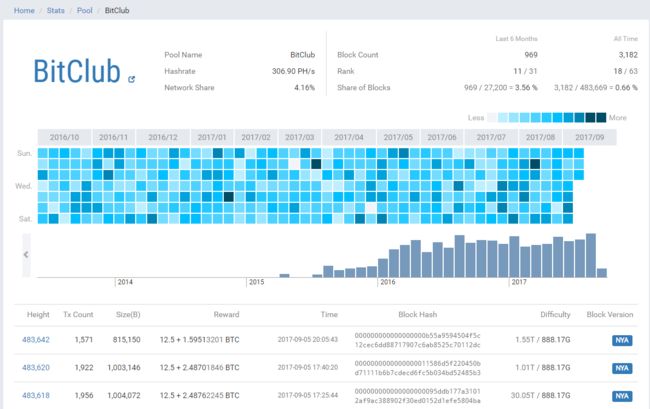Click NYA badge for block 483,620
Image resolution: width=650 pixels, height=409 pixels.
pyautogui.click(x=622, y=368)
